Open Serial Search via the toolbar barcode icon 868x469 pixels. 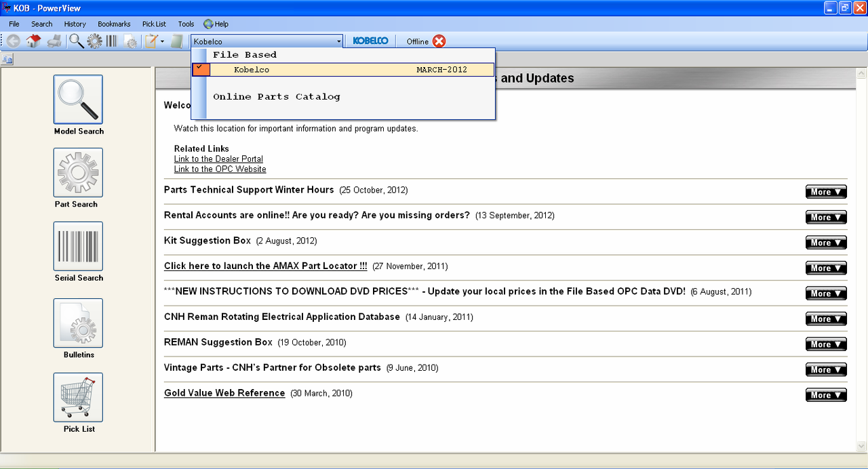tap(112, 41)
